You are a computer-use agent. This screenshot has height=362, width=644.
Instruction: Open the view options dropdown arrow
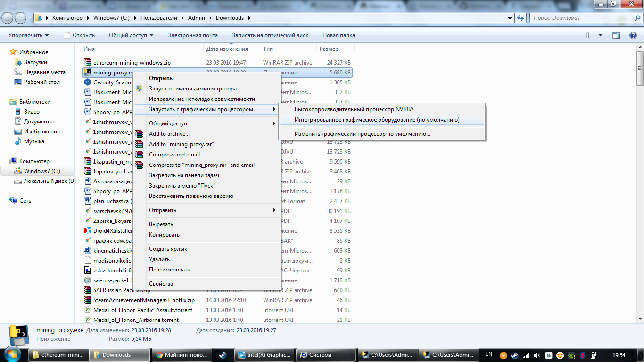pos(600,35)
